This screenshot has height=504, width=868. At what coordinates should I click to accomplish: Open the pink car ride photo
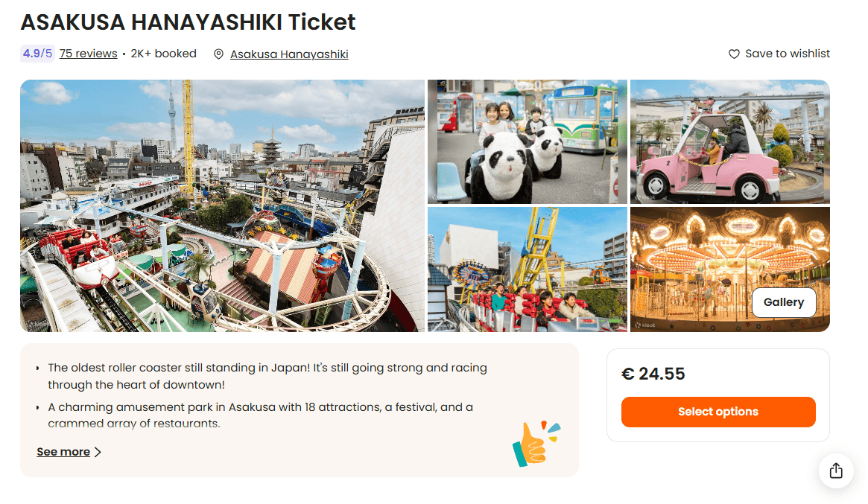(729, 141)
